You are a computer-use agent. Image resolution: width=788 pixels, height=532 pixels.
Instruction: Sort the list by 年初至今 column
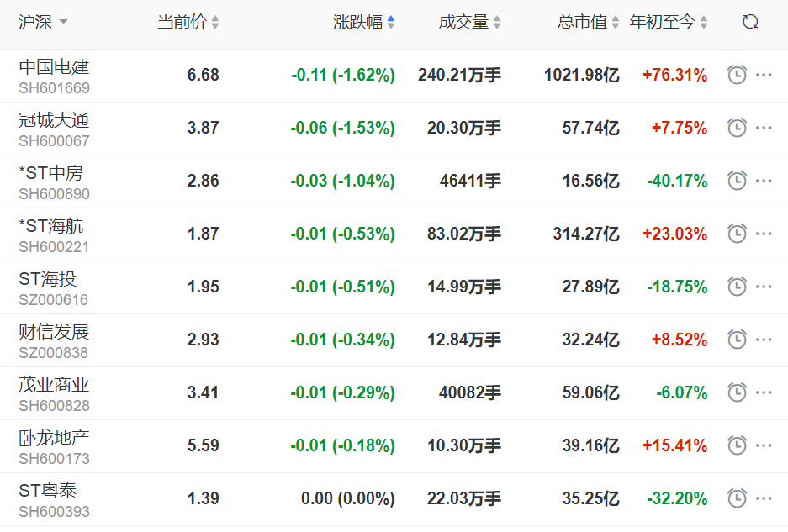pyautogui.click(x=669, y=22)
